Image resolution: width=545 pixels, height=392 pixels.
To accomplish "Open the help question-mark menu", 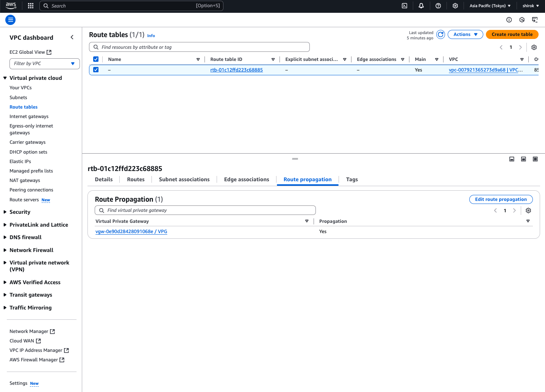I will click(x=438, y=6).
